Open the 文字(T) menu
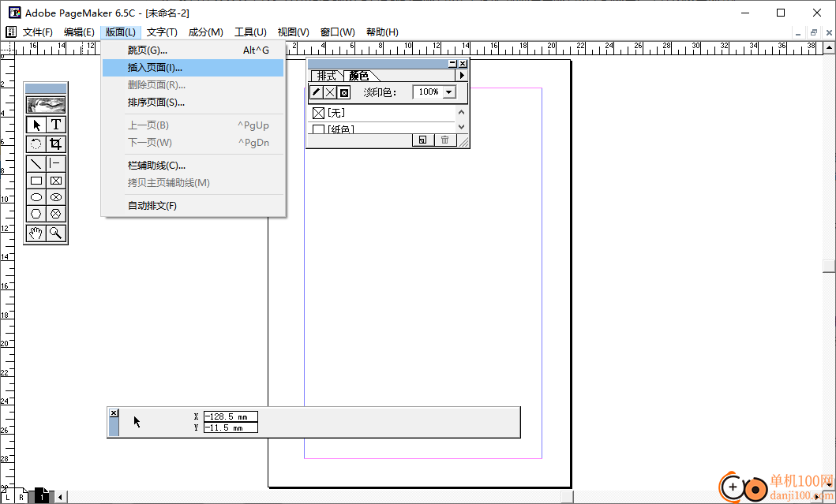This screenshot has width=836, height=504. pyautogui.click(x=162, y=32)
